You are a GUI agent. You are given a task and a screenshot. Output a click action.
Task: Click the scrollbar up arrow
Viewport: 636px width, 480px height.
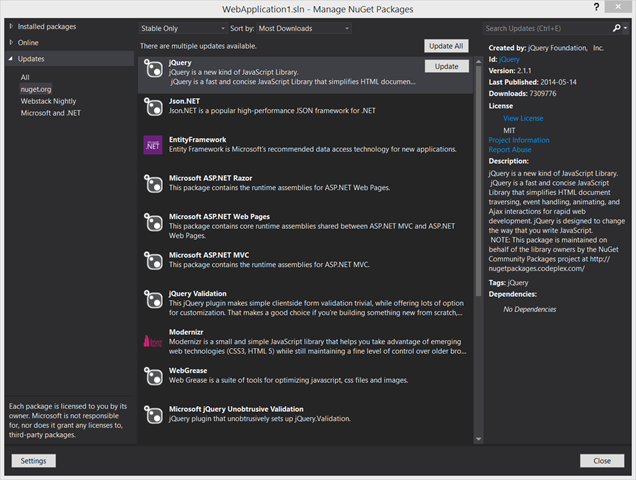478,62
